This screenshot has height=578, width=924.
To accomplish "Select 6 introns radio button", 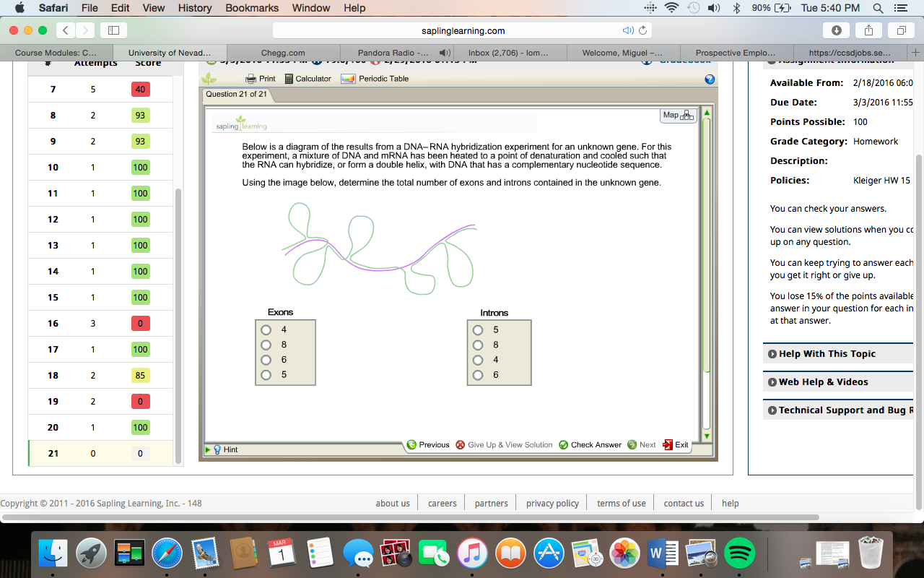I will [478, 375].
